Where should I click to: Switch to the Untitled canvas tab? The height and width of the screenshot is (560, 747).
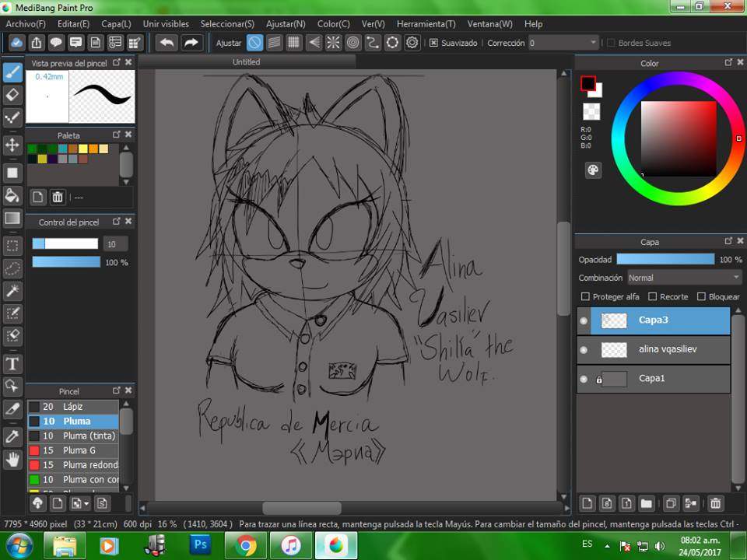[247, 62]
